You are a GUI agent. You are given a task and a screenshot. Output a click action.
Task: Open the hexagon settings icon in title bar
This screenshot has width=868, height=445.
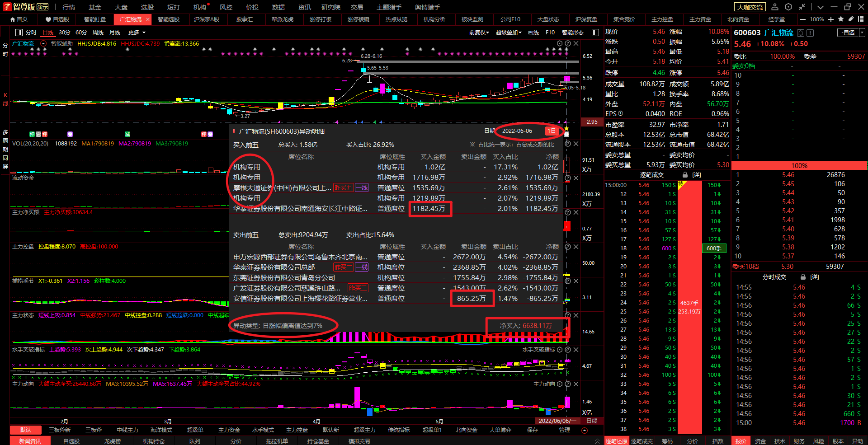(x=788, y=7)
